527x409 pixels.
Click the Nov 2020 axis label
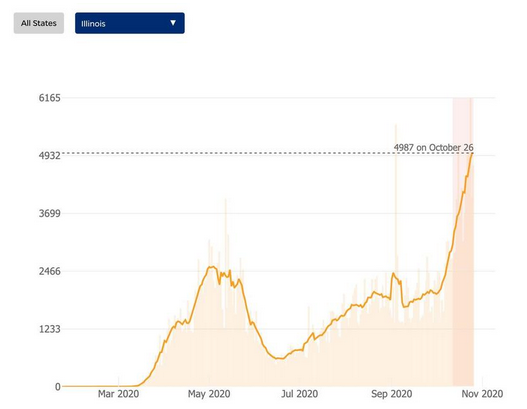coord(482,394)
